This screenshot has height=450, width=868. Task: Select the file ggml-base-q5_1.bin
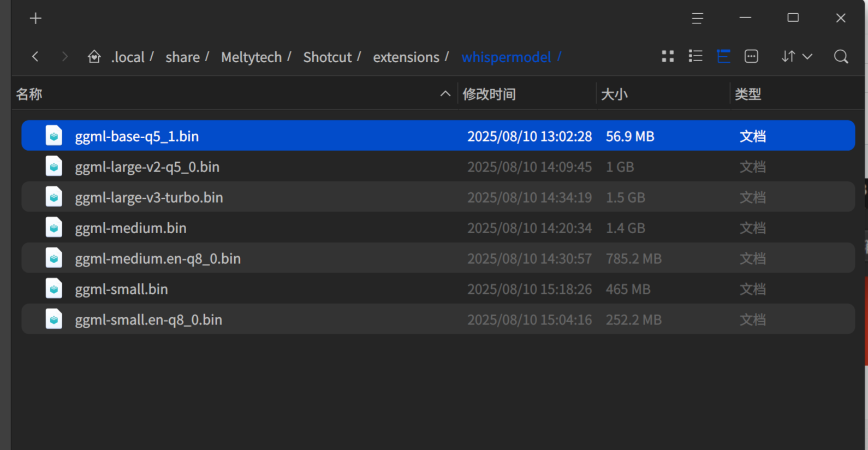tap(438, 135)
